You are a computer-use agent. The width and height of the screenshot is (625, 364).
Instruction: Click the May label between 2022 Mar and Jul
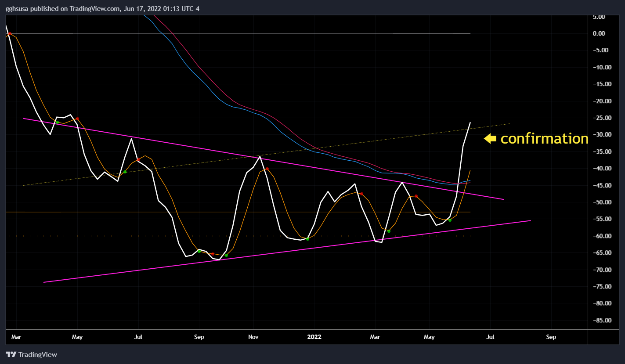pyautogui.click(x=429, y=337)
